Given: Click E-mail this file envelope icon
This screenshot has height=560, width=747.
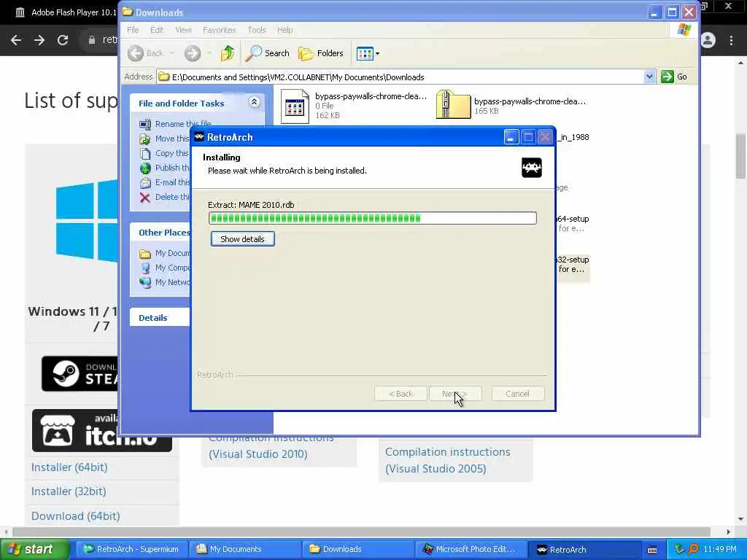Looking at the screenshot, I should coord(145,183).
